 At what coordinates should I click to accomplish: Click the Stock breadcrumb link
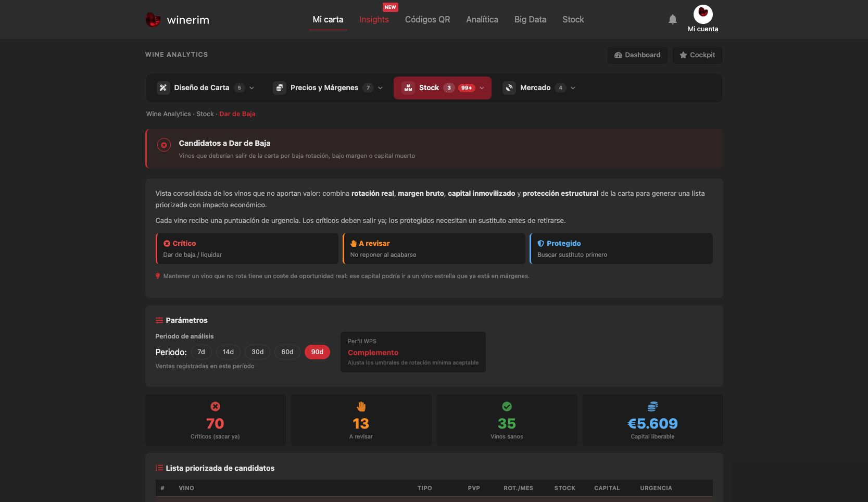pyautogui.click(x=205, y=114)
